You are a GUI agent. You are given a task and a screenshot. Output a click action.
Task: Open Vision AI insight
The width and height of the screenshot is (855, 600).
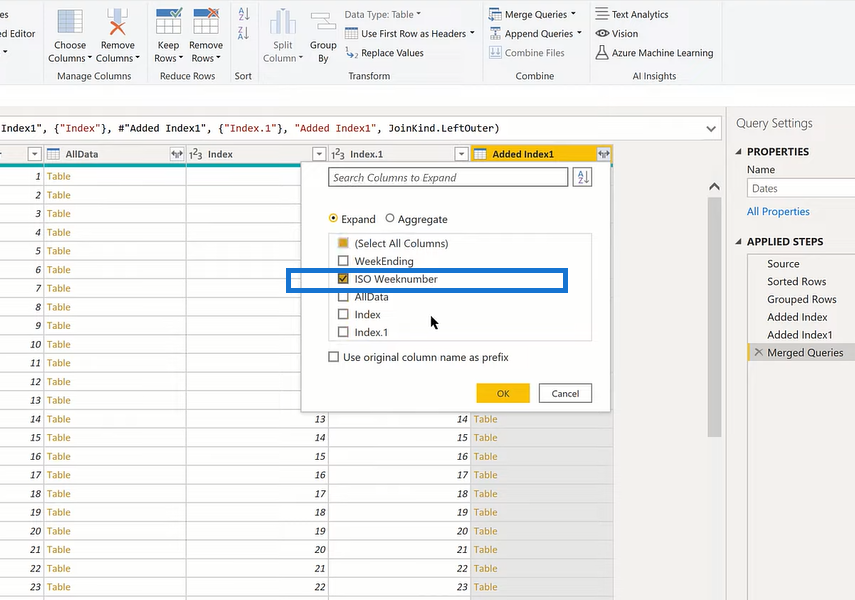tap(617, 33)
